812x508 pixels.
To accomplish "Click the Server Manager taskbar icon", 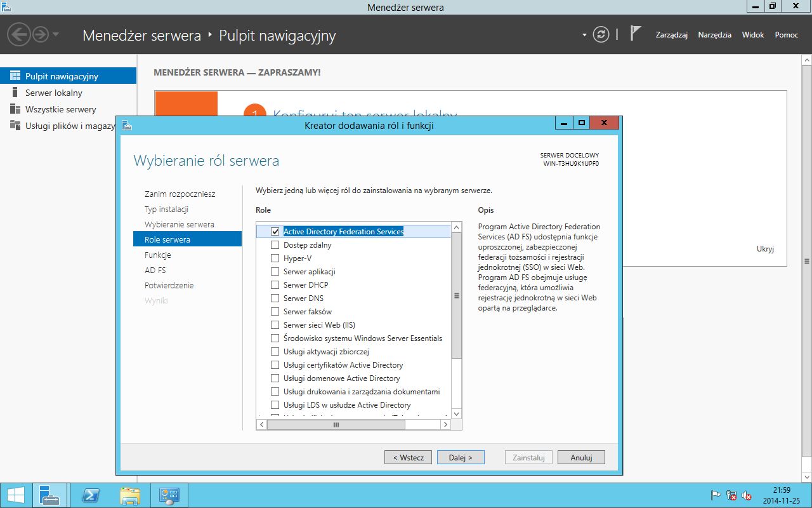I will click(49, 495).
